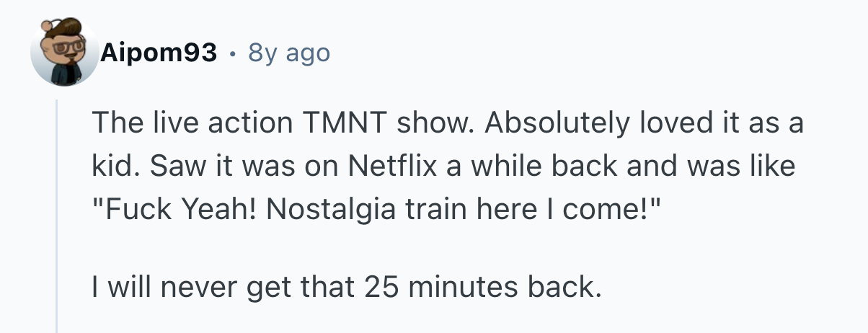Open the Aipom93 profile link

[159, 53]
